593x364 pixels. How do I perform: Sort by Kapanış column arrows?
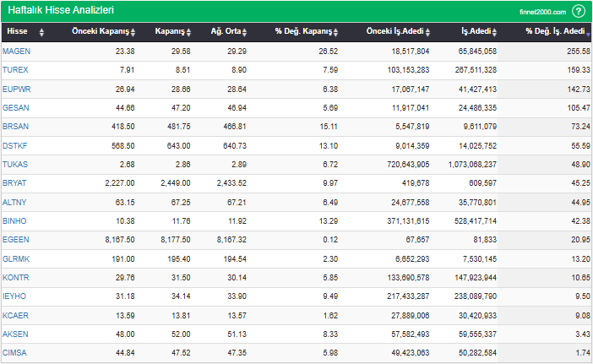(x=188, y=32)
